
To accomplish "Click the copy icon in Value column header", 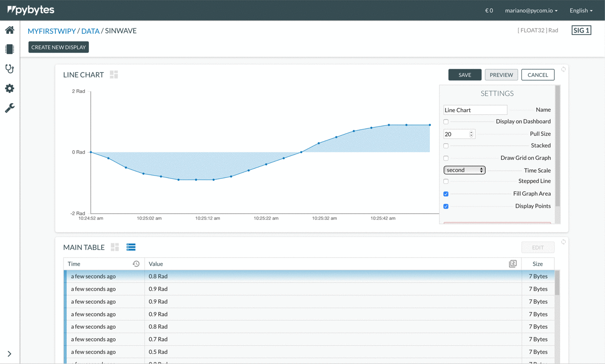I will 512,264.
